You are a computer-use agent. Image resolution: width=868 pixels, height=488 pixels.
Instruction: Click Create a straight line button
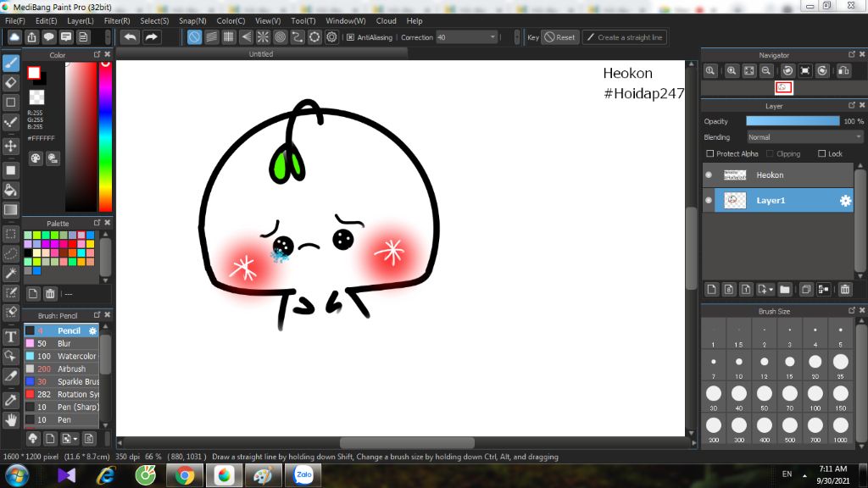point(624,37)
